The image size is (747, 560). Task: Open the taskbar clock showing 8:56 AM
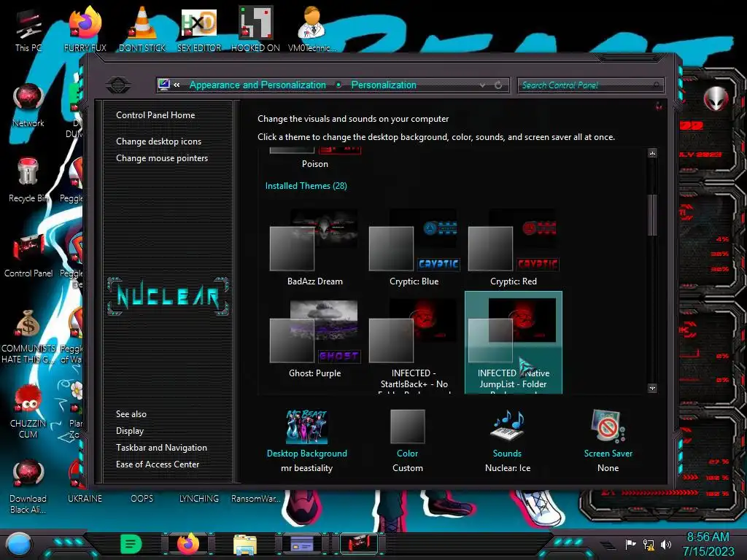pos(708,544)
